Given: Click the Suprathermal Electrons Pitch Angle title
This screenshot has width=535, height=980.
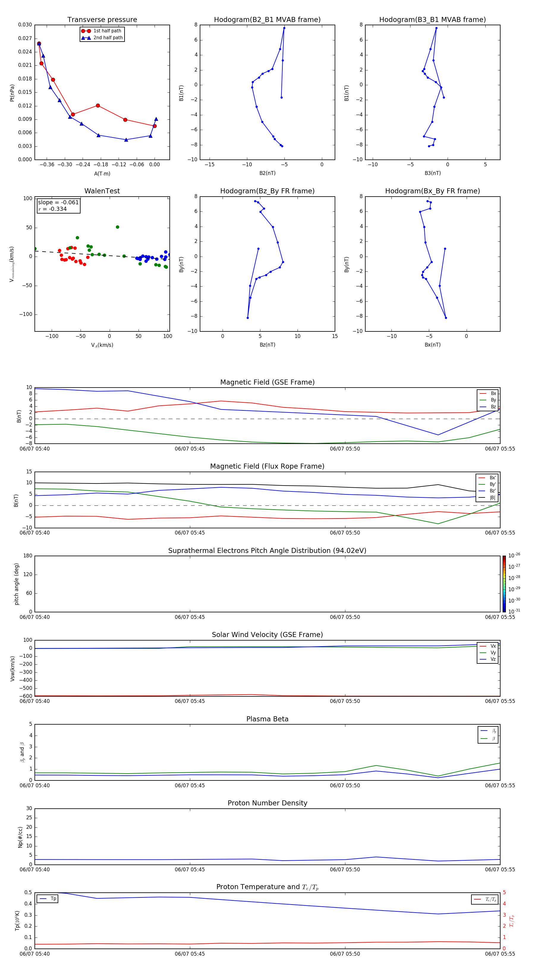Looking at the screenshot, I should pos(267,551).
